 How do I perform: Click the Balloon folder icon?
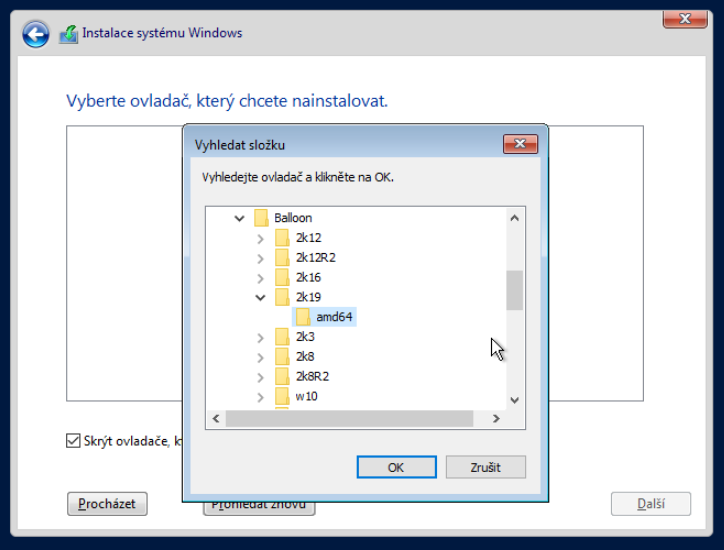(x=261, y=218)
